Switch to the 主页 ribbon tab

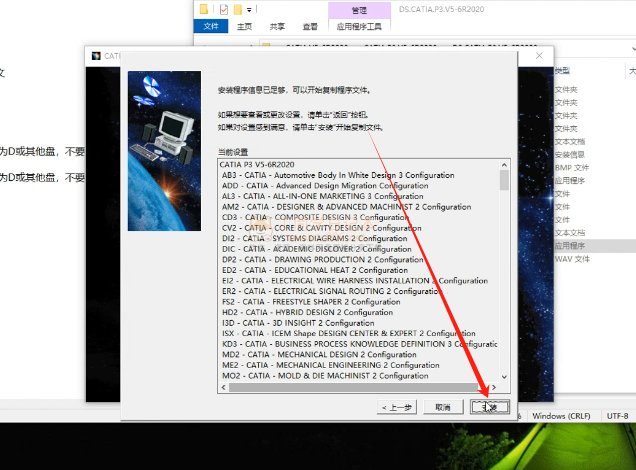244,26
